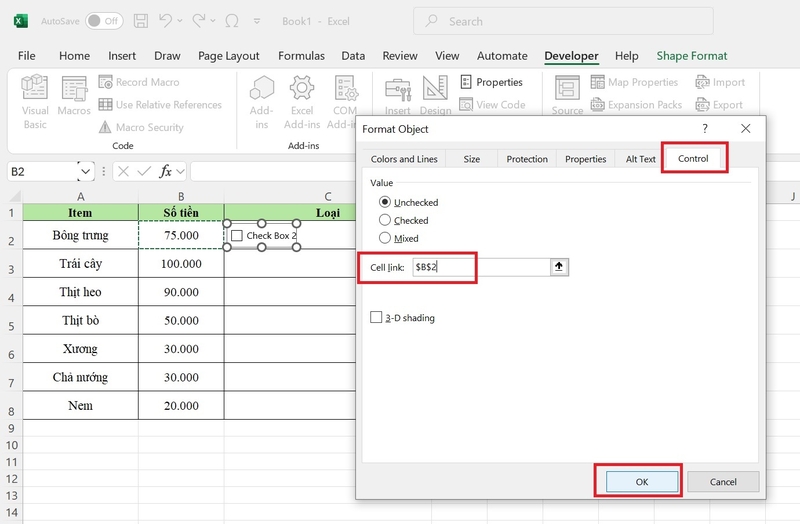Image resolution: width=800 pixels, height=524 pixels.
Task: Open COM Add-ins manager
Action: click(345, 102)
